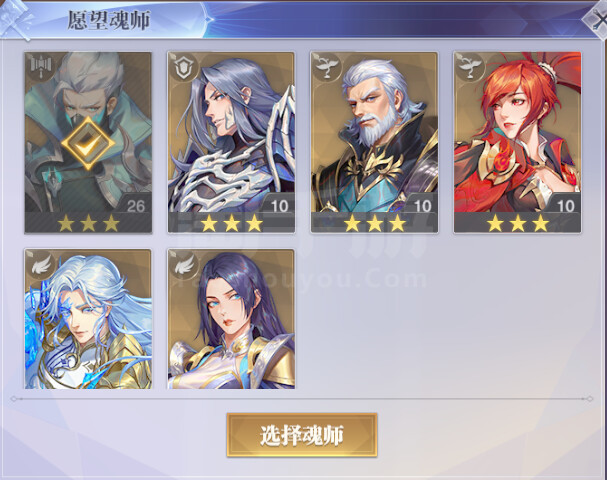The width and height of the screenshot is (607, 480).
Task: Click the wing class icon on dark-haired woman card
Action: coord(184,264)
